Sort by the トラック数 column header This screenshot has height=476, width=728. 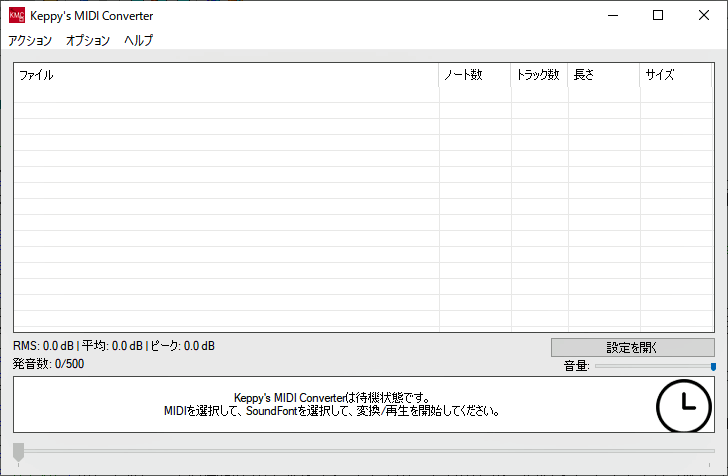coord(539,75)
